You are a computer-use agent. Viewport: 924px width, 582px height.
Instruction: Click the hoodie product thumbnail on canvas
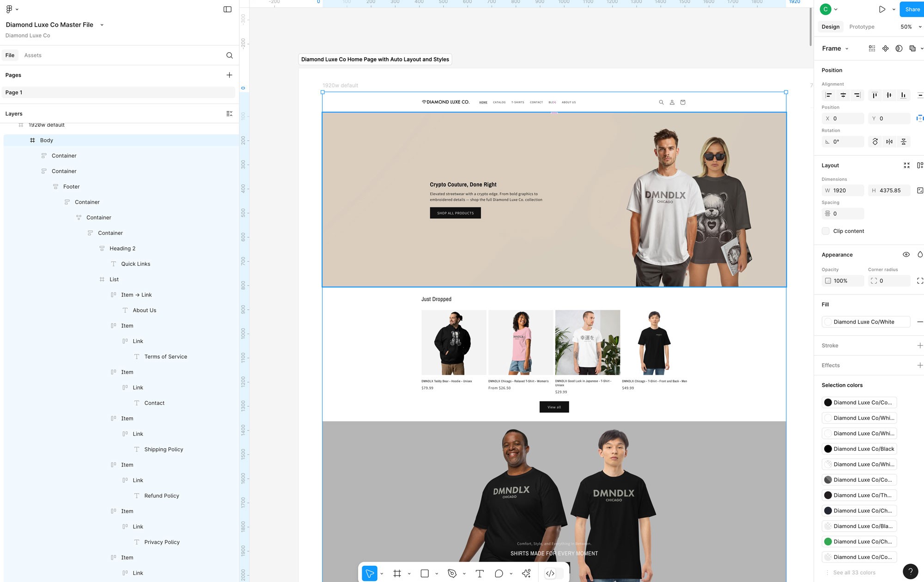tap(454, 343)
